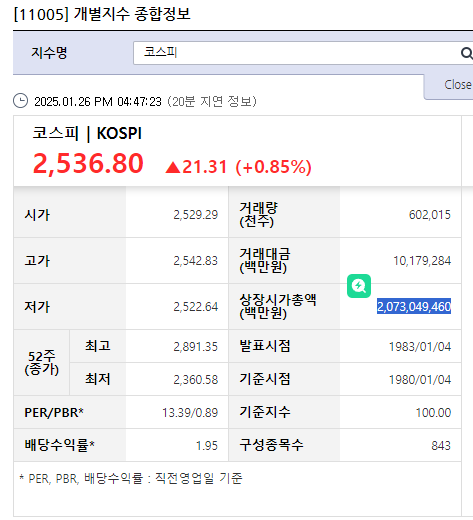Click the 고가 row label
The height and width of the screenshot is (520, 473).
[x=37, y=261]
